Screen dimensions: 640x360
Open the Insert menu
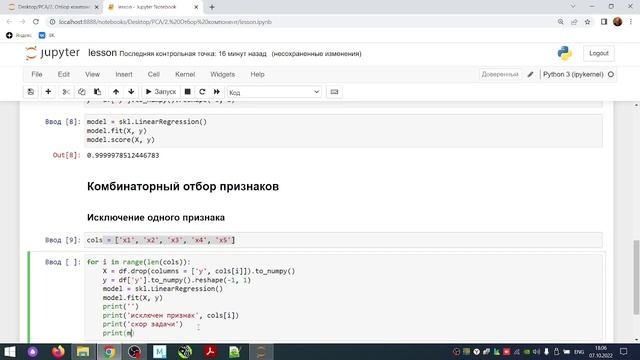pos(124,74)
